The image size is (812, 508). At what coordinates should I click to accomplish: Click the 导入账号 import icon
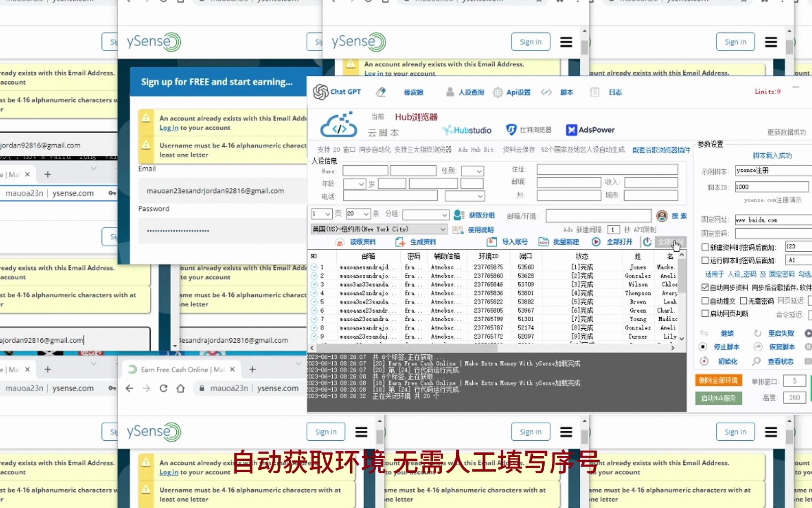[x=492, y=242]
